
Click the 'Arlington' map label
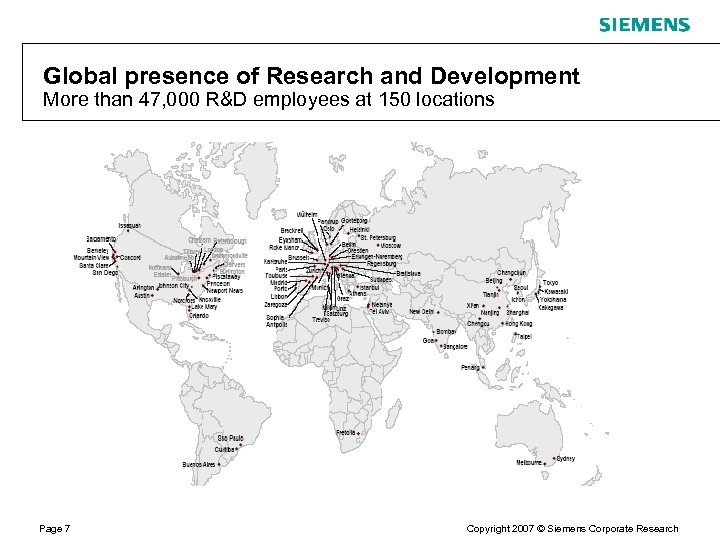[143, 287]
